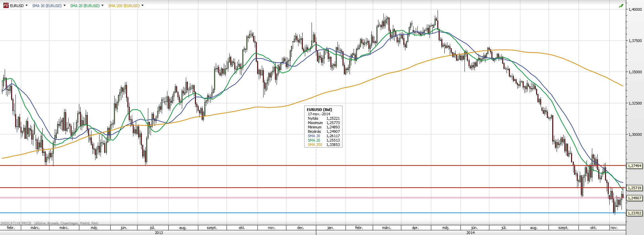Viewport: 644px width, 235px height.
Task: Select the 1,23702 blue price level label
Action: [635, 213]
